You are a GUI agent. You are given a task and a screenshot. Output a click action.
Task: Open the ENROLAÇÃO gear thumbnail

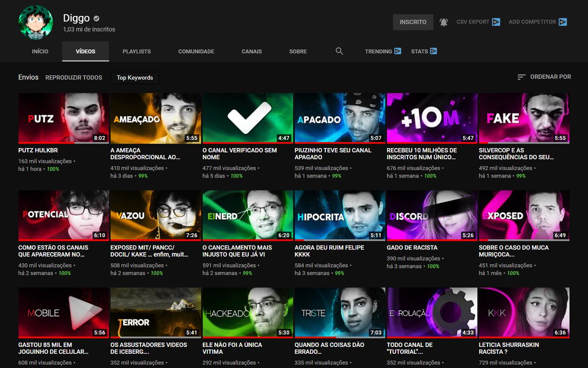432,313
